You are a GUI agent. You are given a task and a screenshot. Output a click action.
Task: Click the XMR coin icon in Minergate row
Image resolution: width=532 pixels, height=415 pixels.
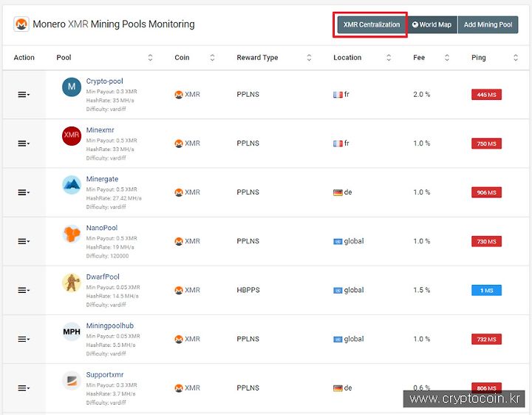pos(179,192)
